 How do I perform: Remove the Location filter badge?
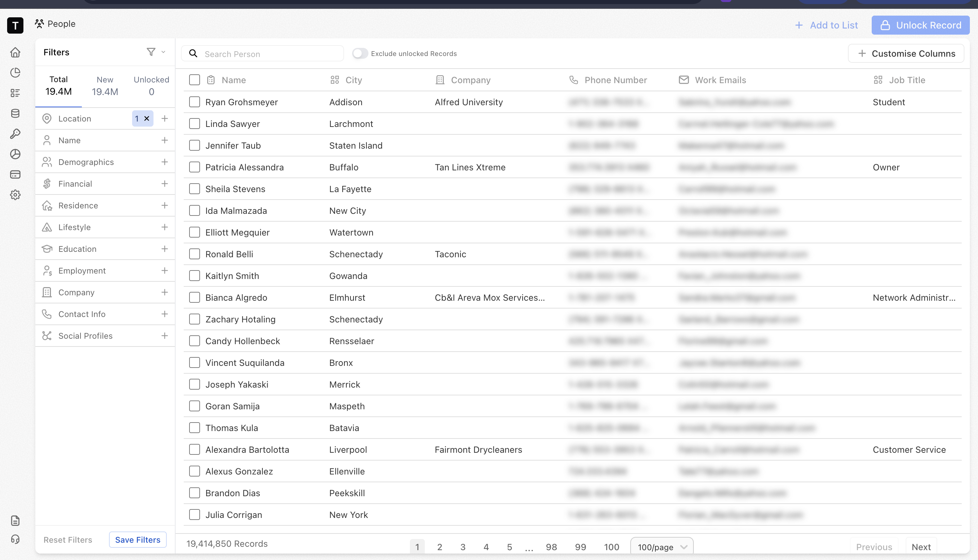(x=147, y=118)
